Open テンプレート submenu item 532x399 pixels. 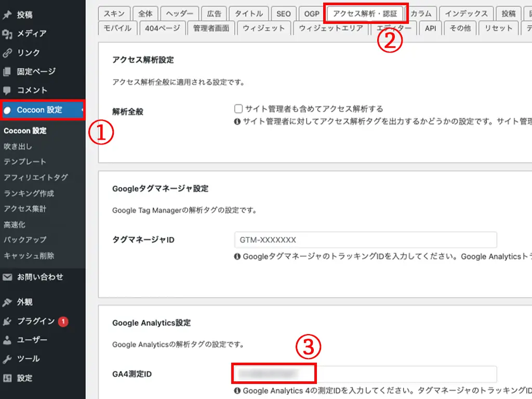pyautogui.click(x=25, y=162)
